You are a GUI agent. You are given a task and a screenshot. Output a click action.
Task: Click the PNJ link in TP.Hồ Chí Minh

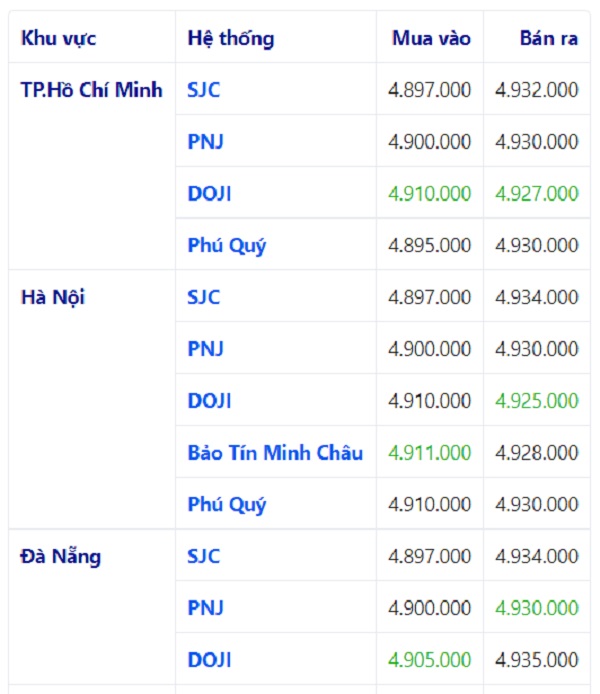205,142
